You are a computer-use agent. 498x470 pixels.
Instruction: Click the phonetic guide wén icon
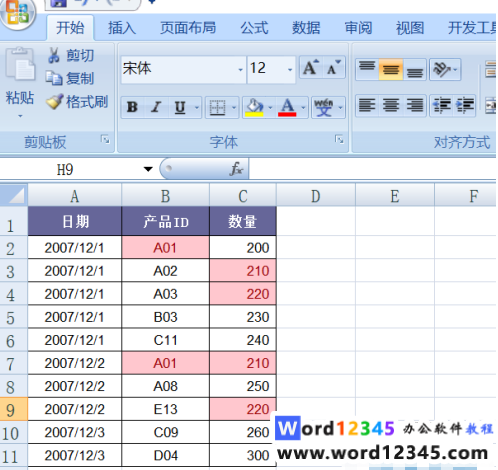coord(324,107)
